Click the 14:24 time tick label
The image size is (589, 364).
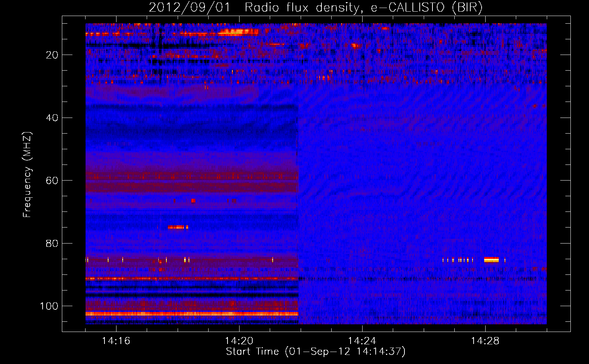click(362, 341)
